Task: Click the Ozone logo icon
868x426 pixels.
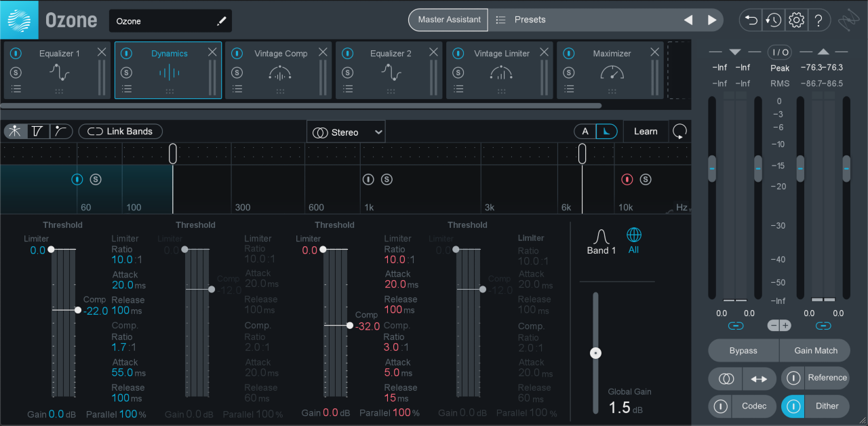Action: pos(19,20)
